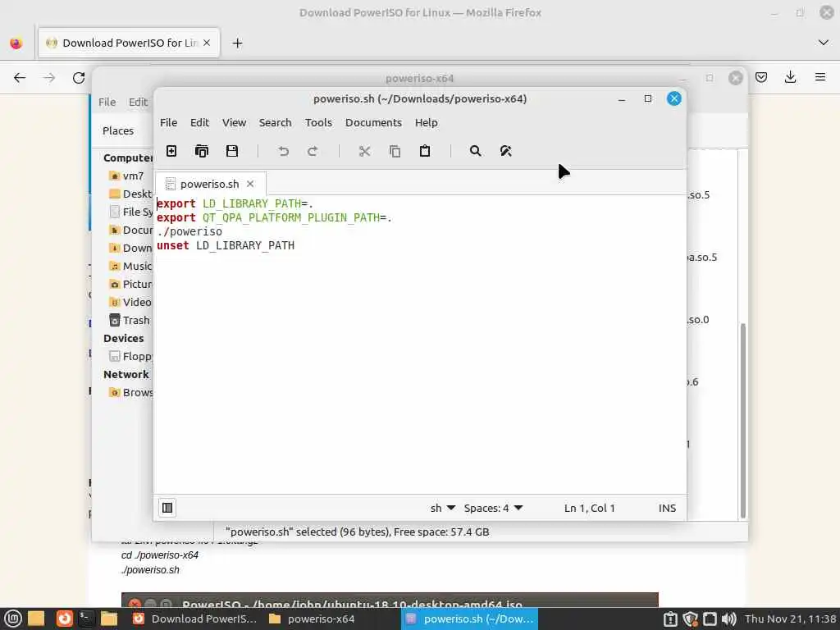
Task: Open Desktop in file manager sidebar
Action: coord(130,194)
